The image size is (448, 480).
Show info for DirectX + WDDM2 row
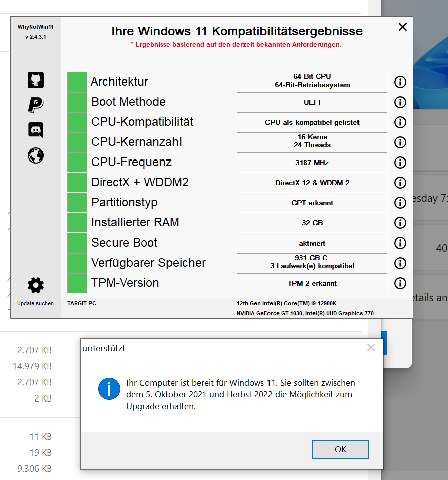(x=400, y=183)
